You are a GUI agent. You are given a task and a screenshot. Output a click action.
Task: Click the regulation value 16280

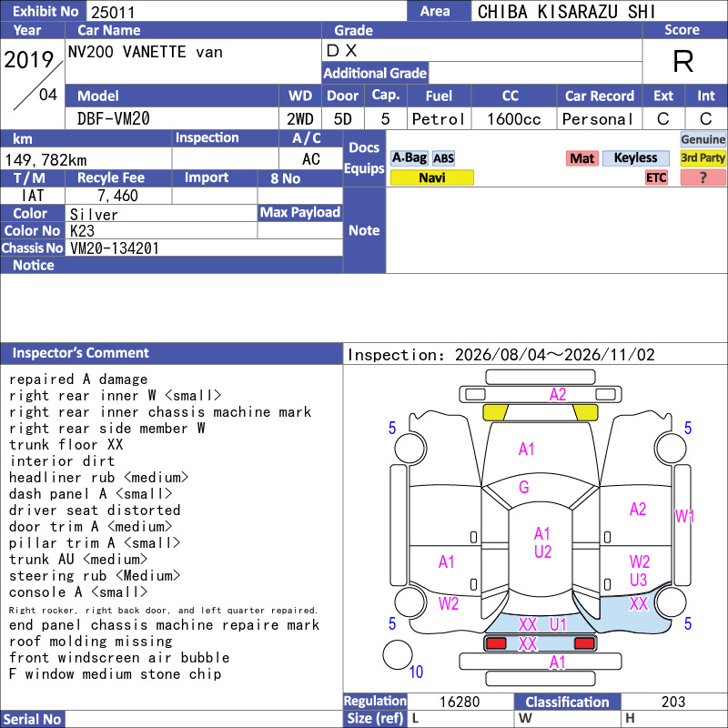pos(460,702)
